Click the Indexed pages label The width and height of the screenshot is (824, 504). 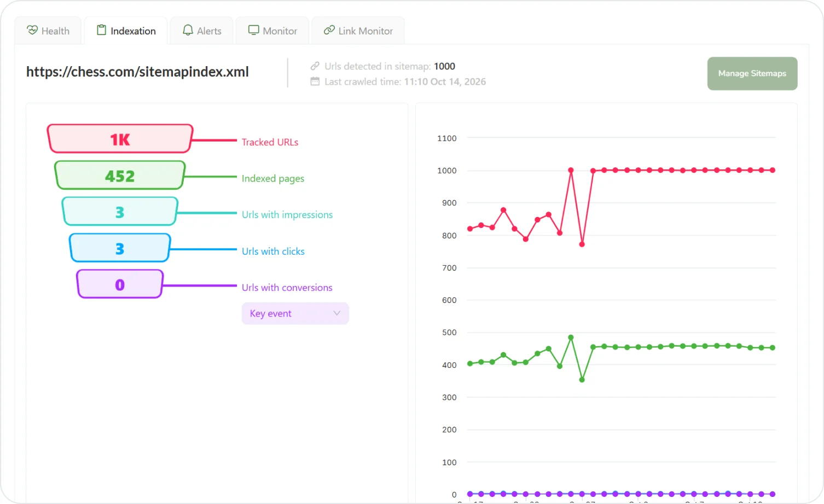pyautogui.click(x=273, y=178)
